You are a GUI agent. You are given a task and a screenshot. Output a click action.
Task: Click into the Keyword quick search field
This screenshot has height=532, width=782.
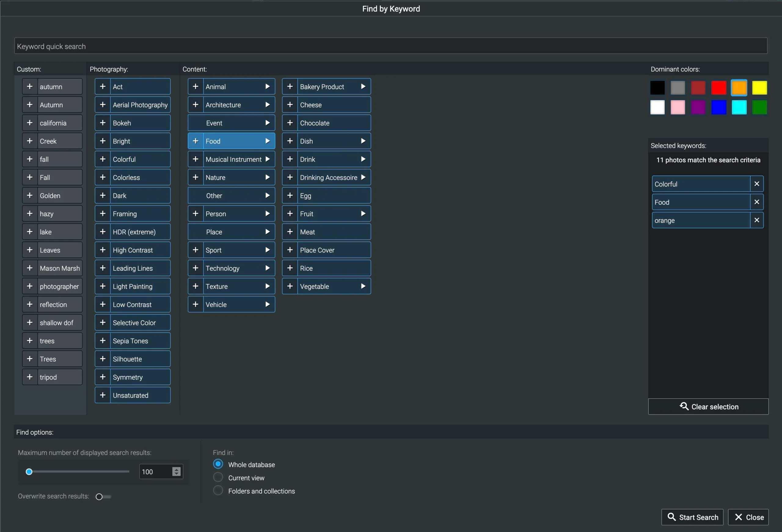click(x=390, y=46)
